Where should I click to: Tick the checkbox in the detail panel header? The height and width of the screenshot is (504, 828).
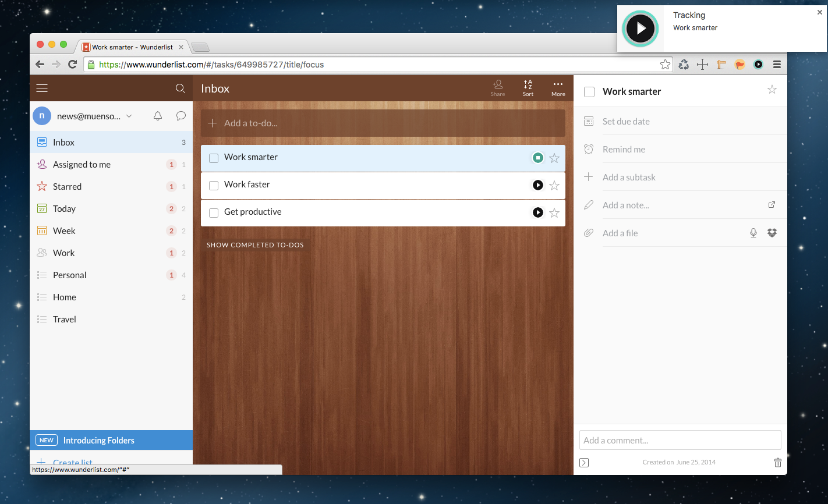589,92
